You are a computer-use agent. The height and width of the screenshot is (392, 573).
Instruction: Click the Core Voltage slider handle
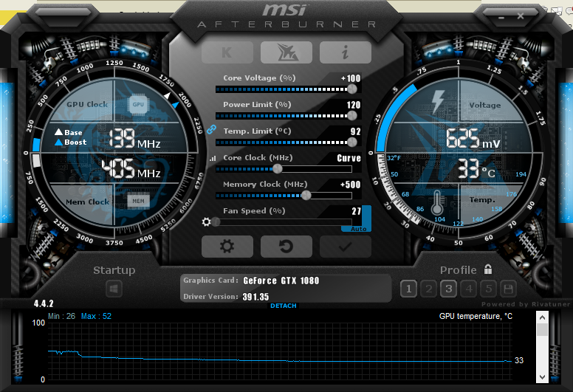point(352,89)
